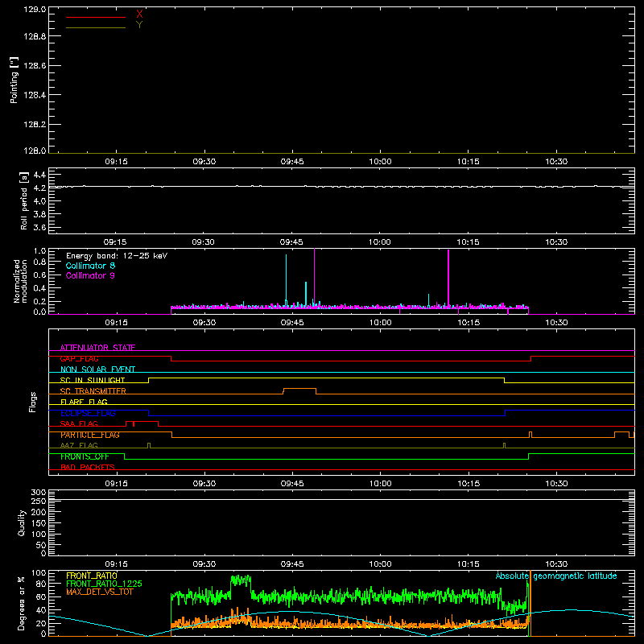644x644 pixels.
Task: Click the 128.4 tick label on Pointing axis
Action: pyautogui.click(x=35, y=95)
